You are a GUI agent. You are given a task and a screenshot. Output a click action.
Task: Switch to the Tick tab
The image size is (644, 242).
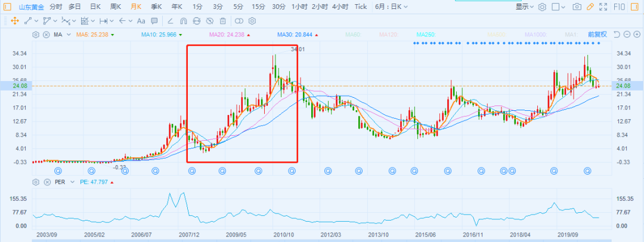click(361, 7)
